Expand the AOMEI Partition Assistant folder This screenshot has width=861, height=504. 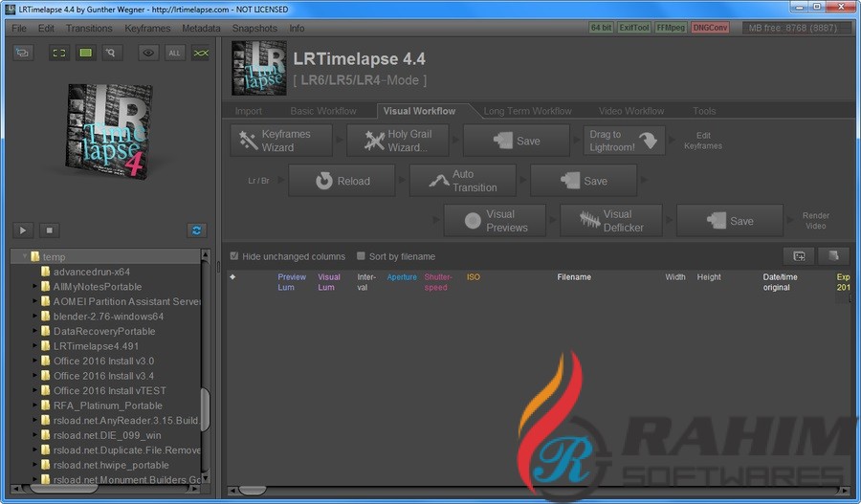[x=34, y=301]
